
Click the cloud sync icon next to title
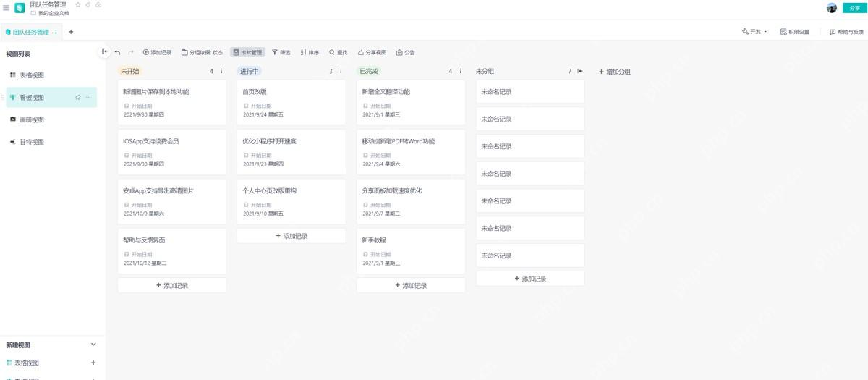[x=98, y=4]
